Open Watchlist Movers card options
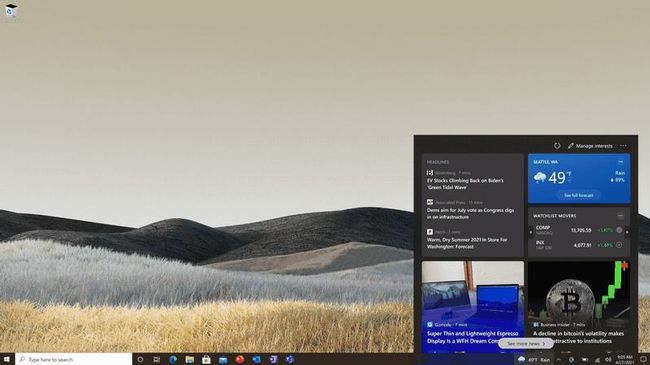The width and height of the screenshot is (650, 365). (x=620, y=216)
